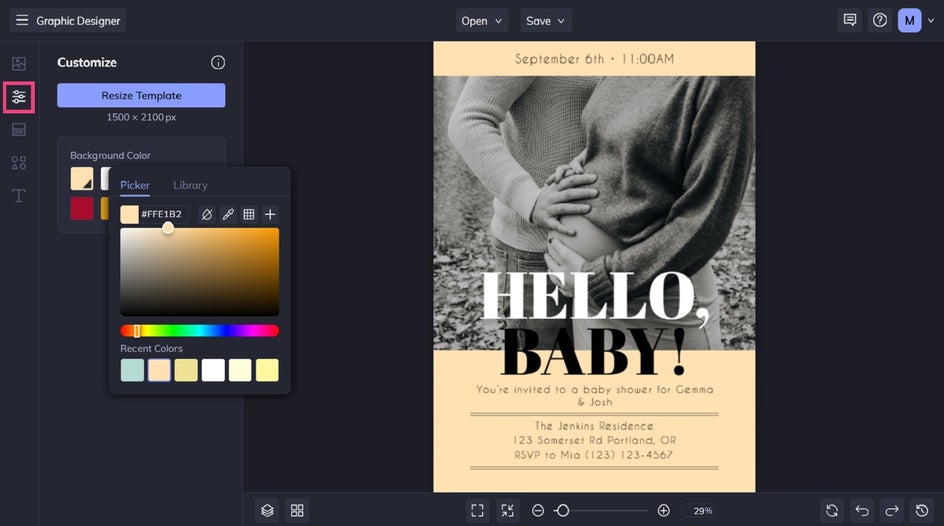Zoom in with the plus icon
This screenshot has height=526, width=944.
[x=663, y=510]
